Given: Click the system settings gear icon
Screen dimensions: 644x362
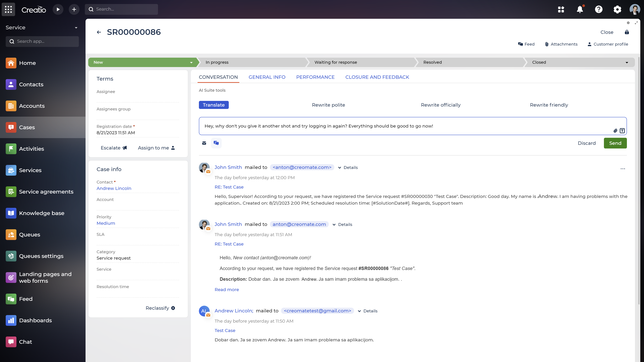Looking at the screenshot, I should [617, 9].
